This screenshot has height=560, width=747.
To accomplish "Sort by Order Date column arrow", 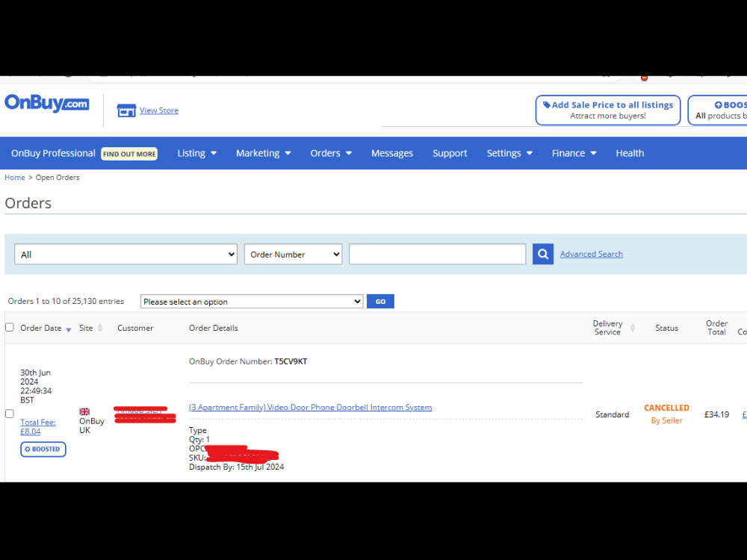I will tap(69, 329).
